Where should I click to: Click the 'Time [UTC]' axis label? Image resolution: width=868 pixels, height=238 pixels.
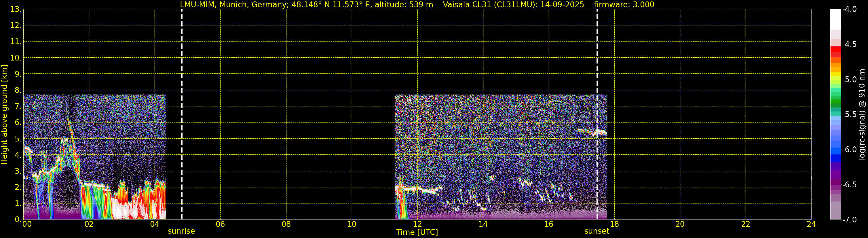click(x=417, y=232)
